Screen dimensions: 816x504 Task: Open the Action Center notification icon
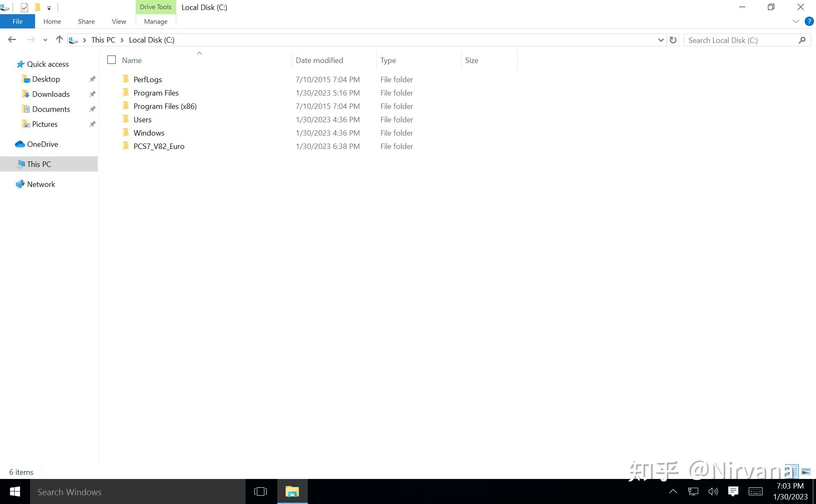coord(733,491)
